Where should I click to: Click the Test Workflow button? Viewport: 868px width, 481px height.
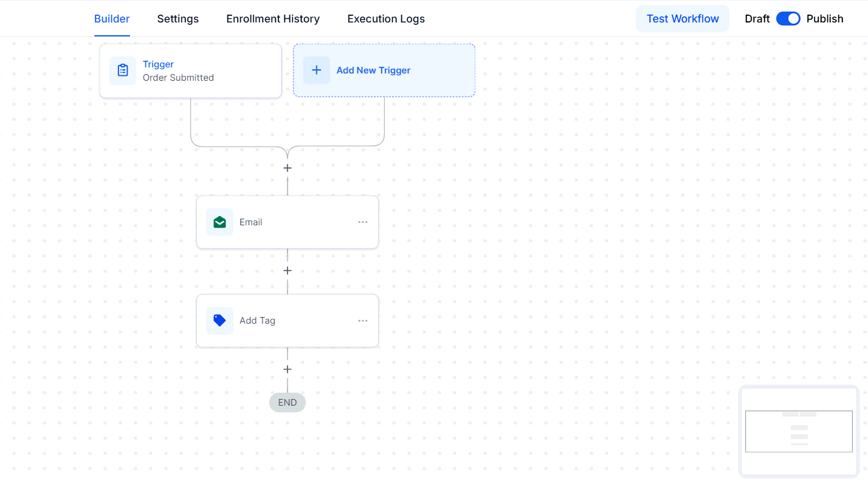(683, 19)
